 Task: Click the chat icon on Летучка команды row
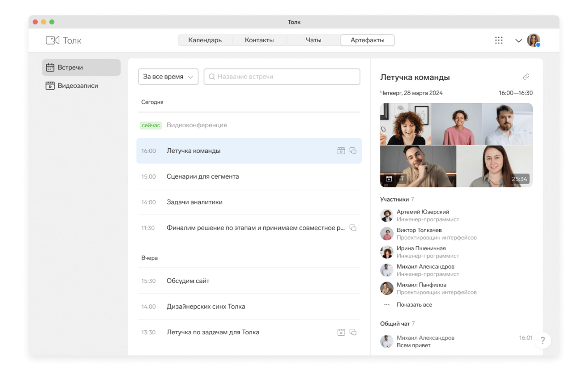(x=353, y=151)
